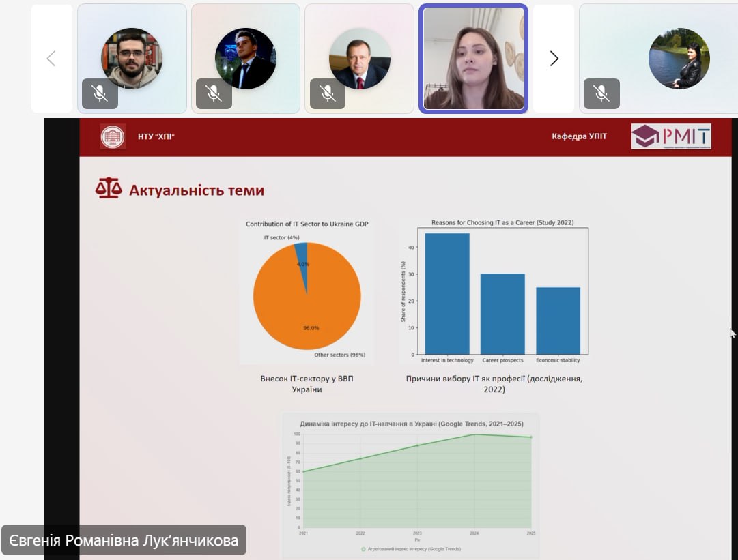
Task: Click muted mic icon on lake woman's tile
Action: point(601,93)
